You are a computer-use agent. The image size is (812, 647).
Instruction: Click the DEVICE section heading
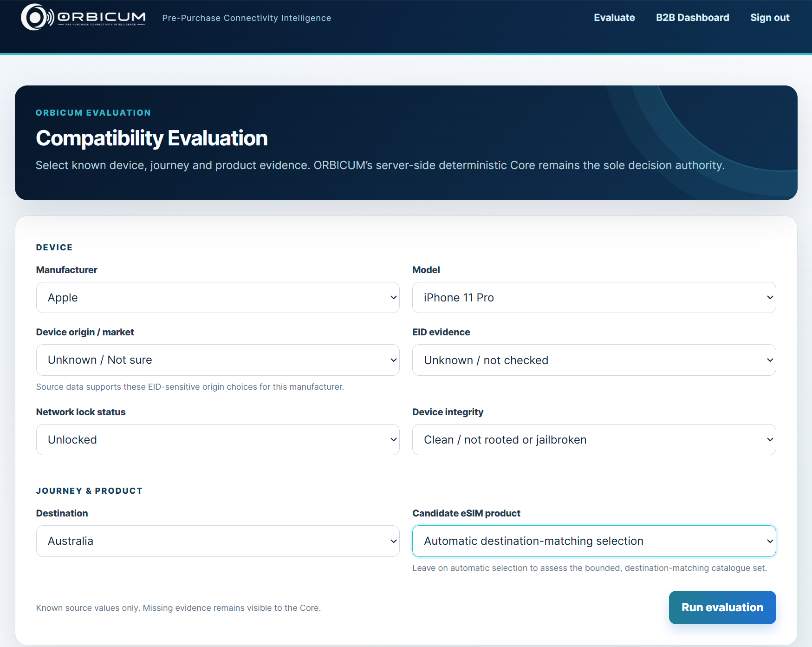click(54, 248)
